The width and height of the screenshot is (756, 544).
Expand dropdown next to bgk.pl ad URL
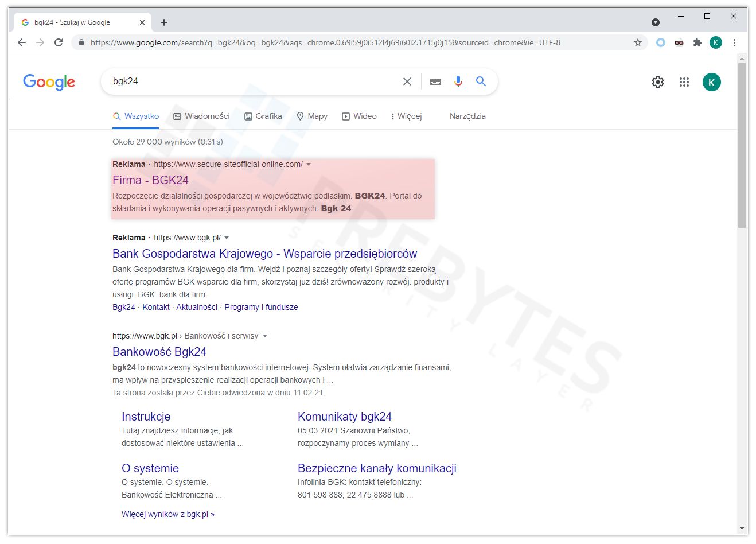[x=227, y=238]
